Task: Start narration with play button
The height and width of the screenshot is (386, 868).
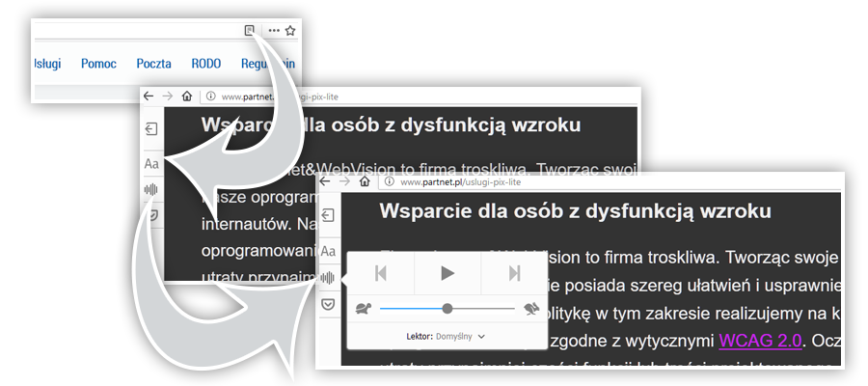Action: point(448,273)
